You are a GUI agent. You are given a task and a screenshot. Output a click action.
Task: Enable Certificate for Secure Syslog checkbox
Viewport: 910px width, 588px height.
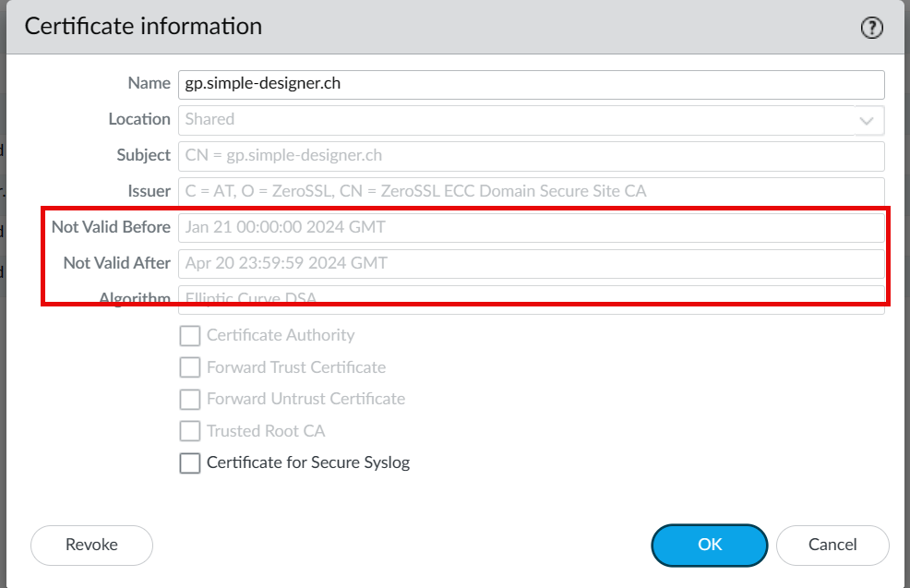189,463
